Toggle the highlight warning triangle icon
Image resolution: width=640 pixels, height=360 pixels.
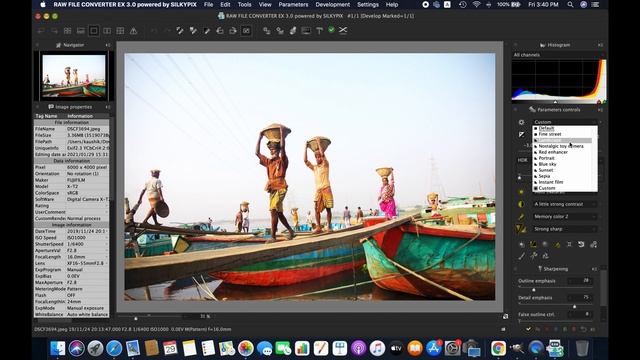[133, 31]
